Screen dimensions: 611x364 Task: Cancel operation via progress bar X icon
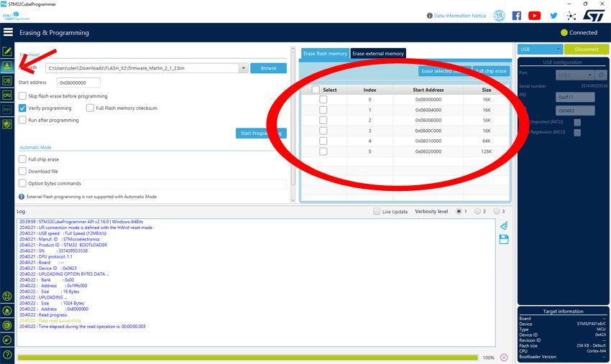[x=504, y=358]
